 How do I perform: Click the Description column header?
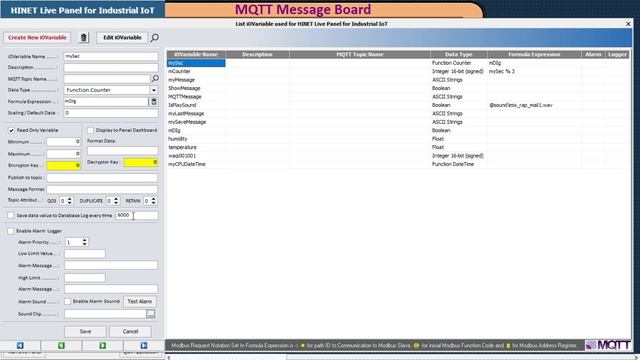[257, 54]
